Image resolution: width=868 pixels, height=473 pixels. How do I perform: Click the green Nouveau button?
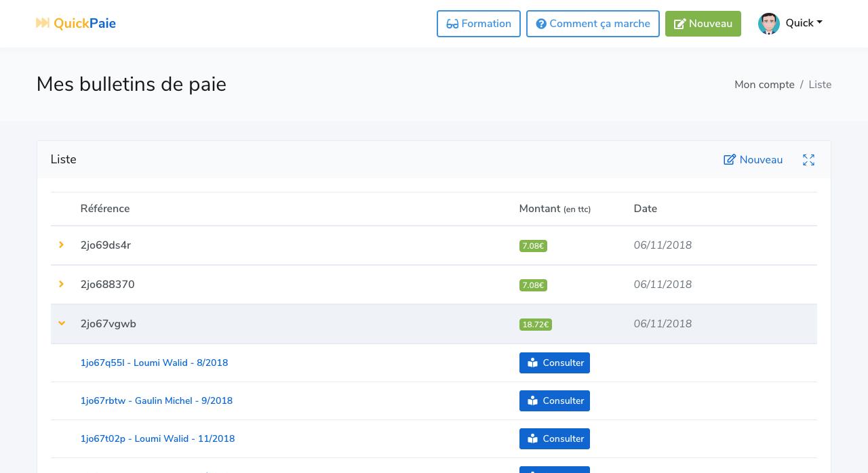pyautogui.click(x=703, y=24)
